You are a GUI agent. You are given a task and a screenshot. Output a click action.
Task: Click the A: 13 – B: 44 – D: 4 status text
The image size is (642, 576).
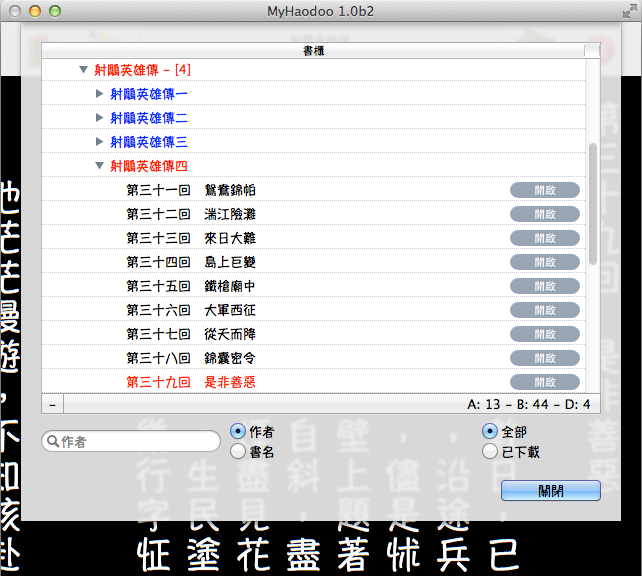coord(529,404)
